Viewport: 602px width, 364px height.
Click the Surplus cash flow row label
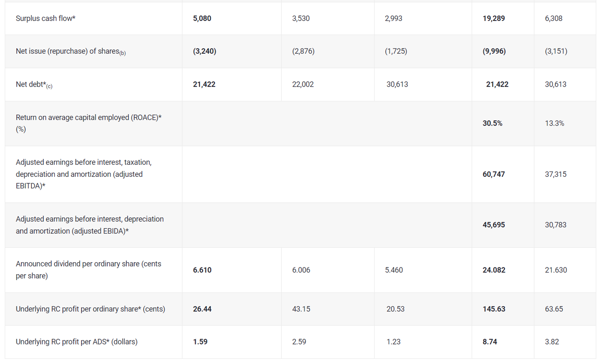pos(46,18)
